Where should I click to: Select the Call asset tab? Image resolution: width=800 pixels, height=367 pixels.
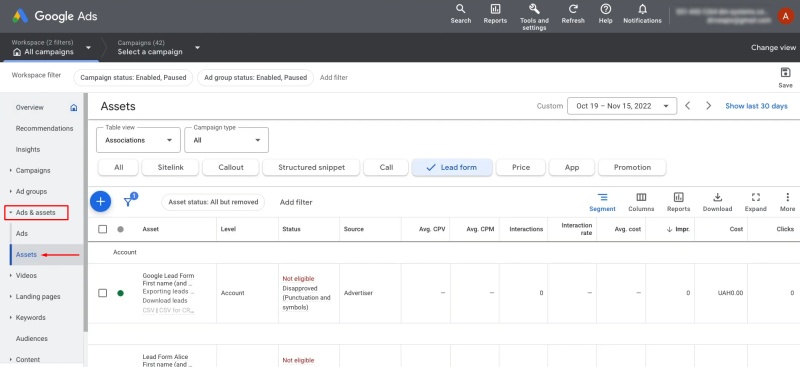(x=386, y=167)
